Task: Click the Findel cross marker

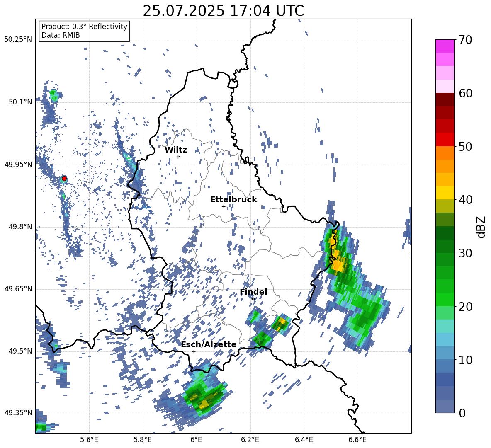Action: (x=253, y=299)
